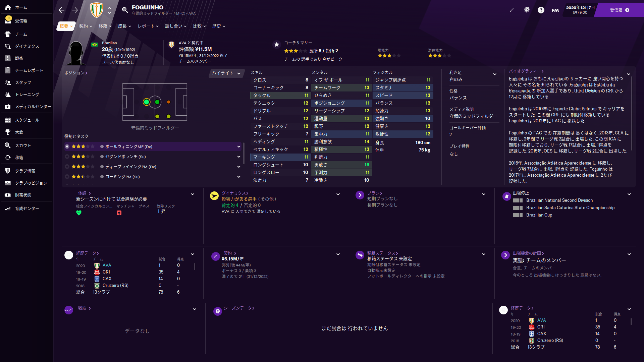Click the Estádio da Ressacada biography link
The image size is (644, 362).
[x=604, y=85]
